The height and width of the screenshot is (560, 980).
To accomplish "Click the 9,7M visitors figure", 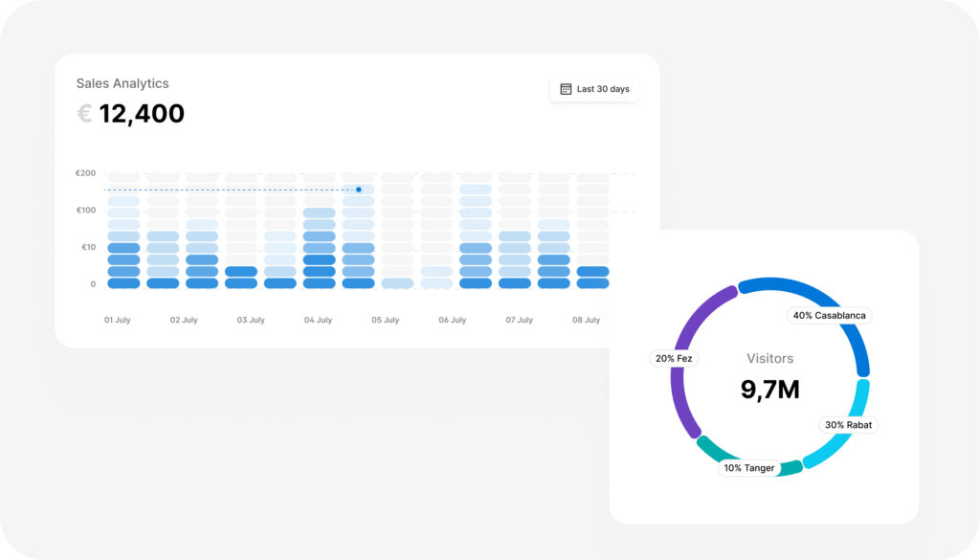I will [770, 390].
